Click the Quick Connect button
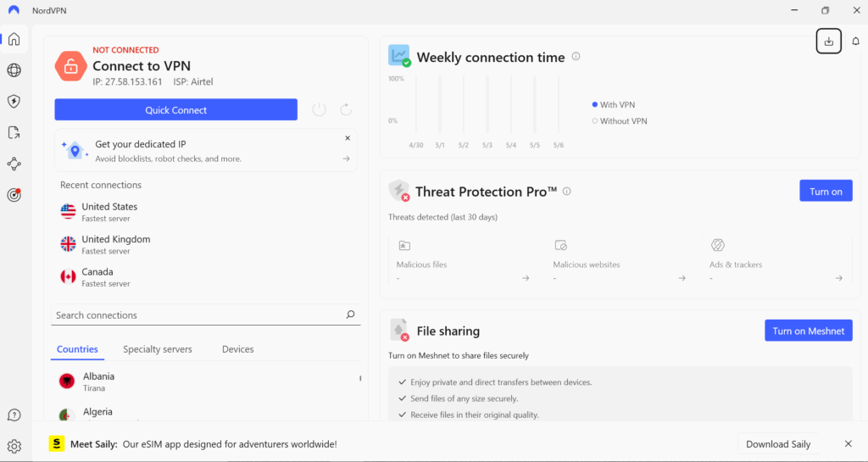The image size is (868, 462). pyautogui.click(x=176, y=109)
